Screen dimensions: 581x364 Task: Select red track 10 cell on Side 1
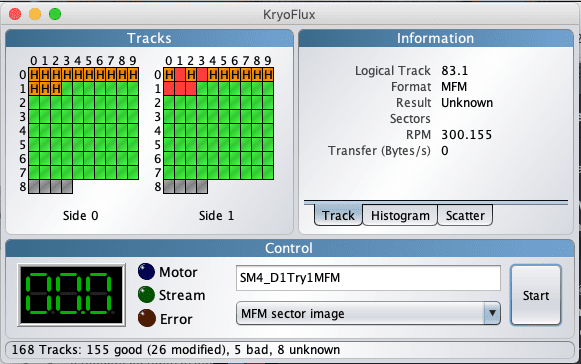click(x=169, y=89)
